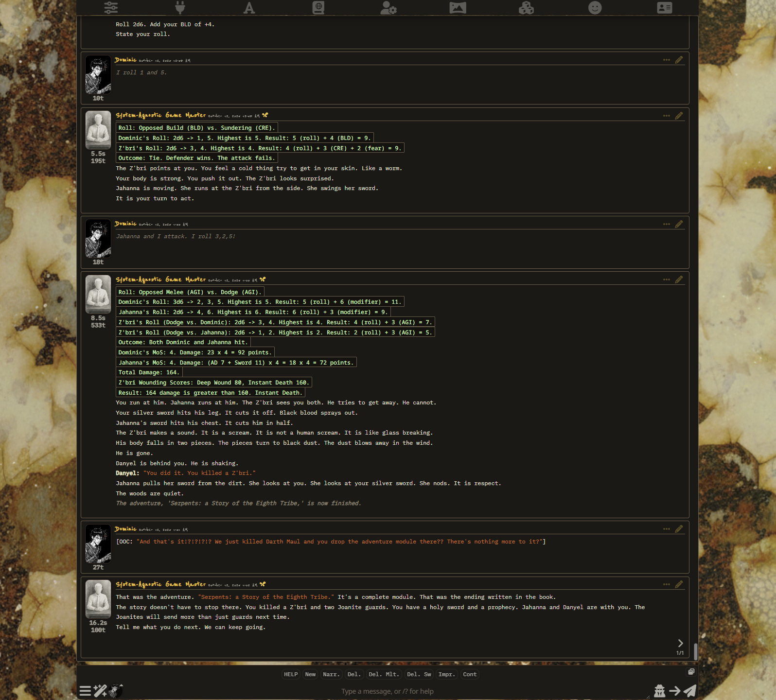Open actions for 'Jahanna and I attack' message

coord(667,224)
